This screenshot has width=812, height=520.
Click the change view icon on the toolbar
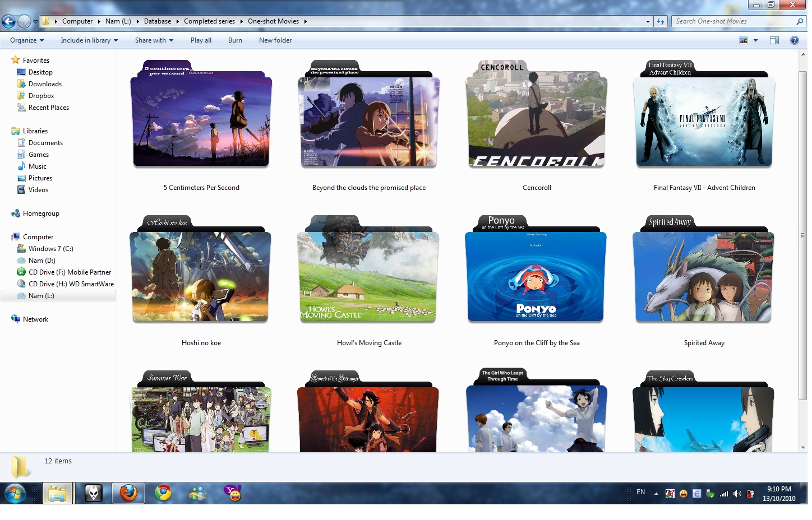(x=744, y=40)
